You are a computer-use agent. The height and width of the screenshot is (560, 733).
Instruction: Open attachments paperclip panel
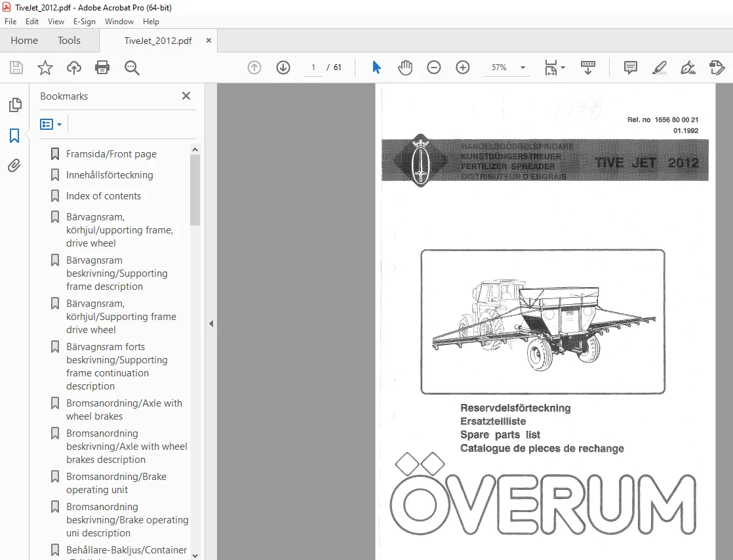[14, 165]
